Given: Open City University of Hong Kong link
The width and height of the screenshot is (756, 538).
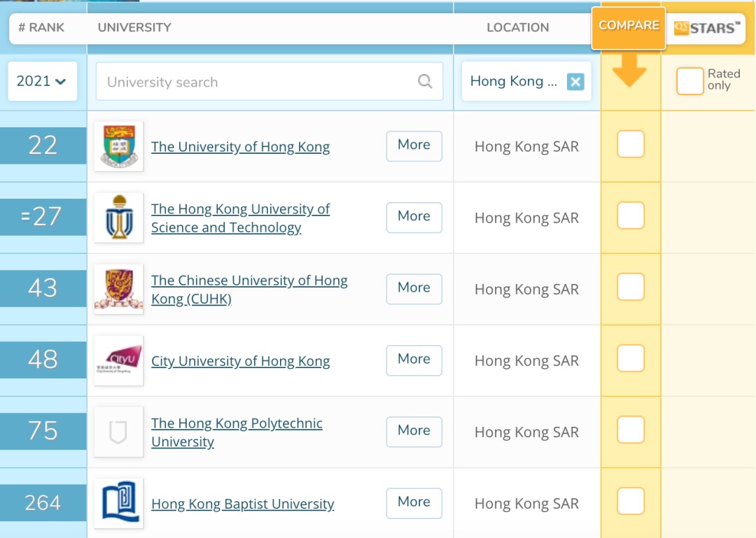Looking at the screenshot, I should 241,360.
